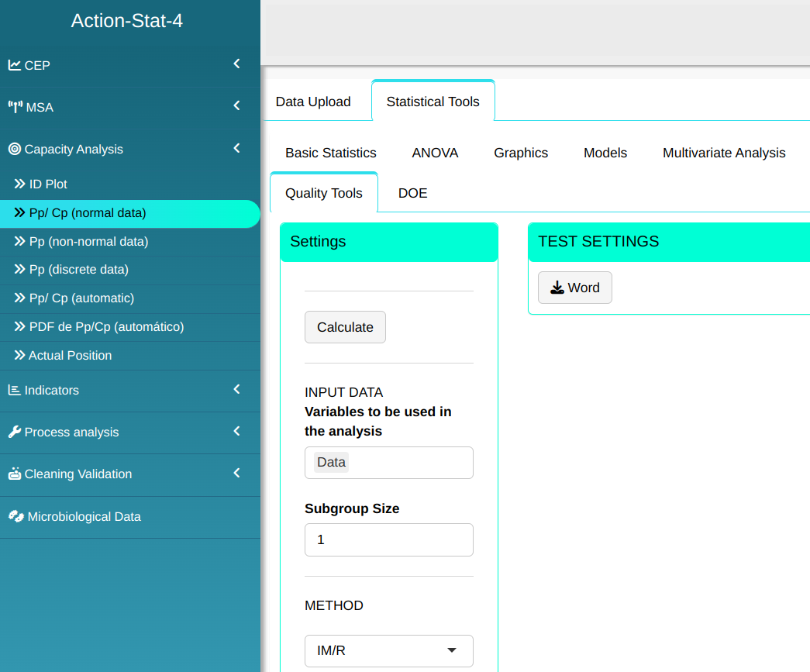Open the Multivariate Analysis tab

[x=723, y=153]
